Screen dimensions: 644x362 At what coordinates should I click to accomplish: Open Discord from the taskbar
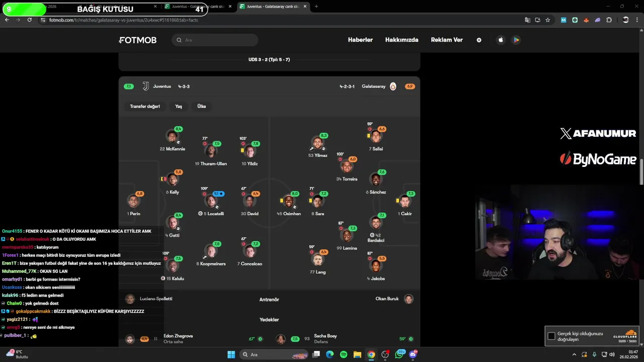click(x=413, y=354)
